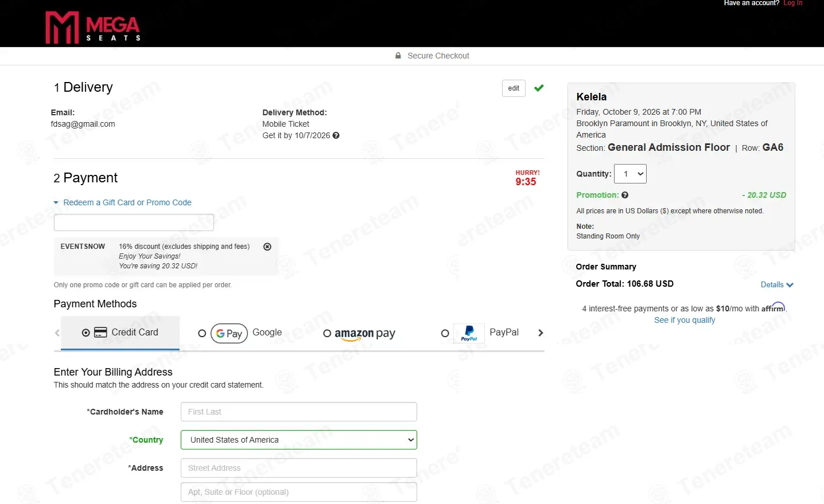Click the Apt, Suite or Floor field
The height and width of the screenshot is (504, 824).
(298, 492)
